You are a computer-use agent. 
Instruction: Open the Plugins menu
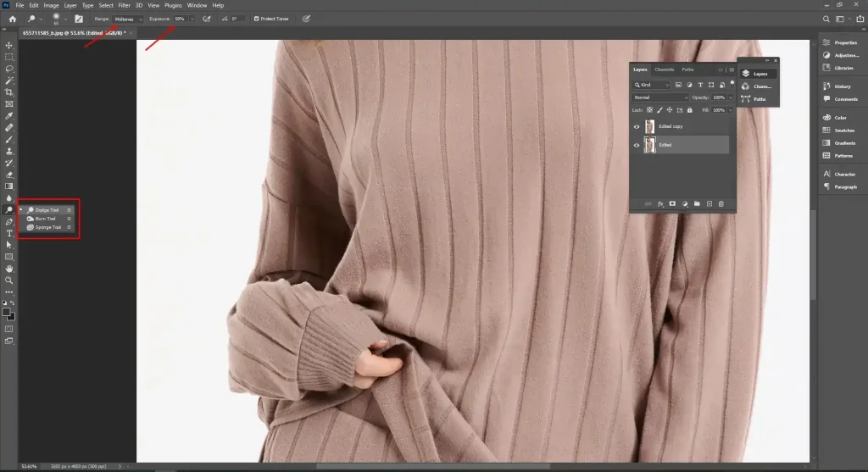click(173, 6)
